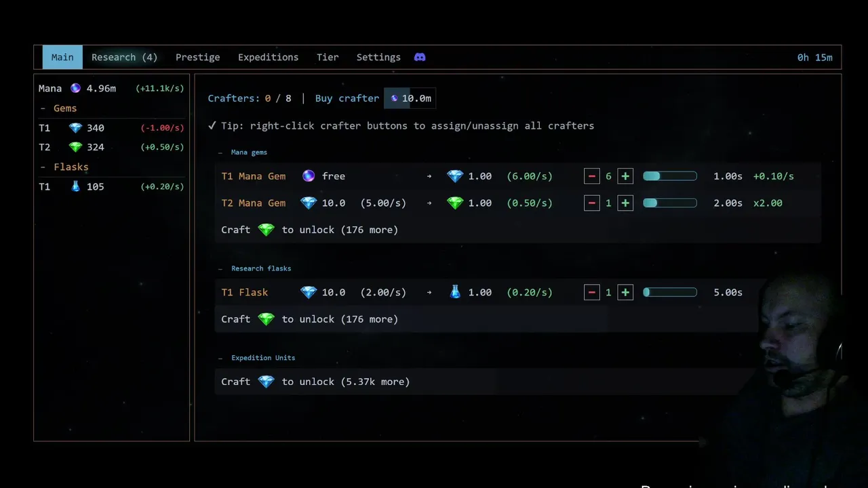Viewport: 868px width, 488px height.
Task: Click the T2 green gem sidebar icon
Action: click(x=75, y=147)
